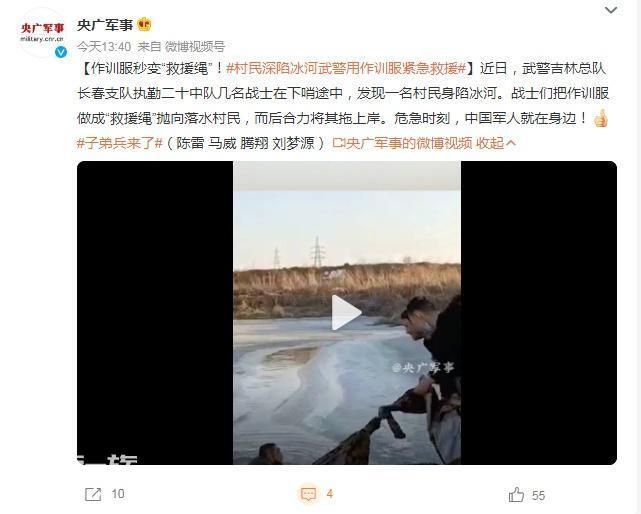Open hashtag #村民深陷冰河武警用作训服紧急救援#
The height and width of the screenshot is (514, 641).
[x=346, y=69]
